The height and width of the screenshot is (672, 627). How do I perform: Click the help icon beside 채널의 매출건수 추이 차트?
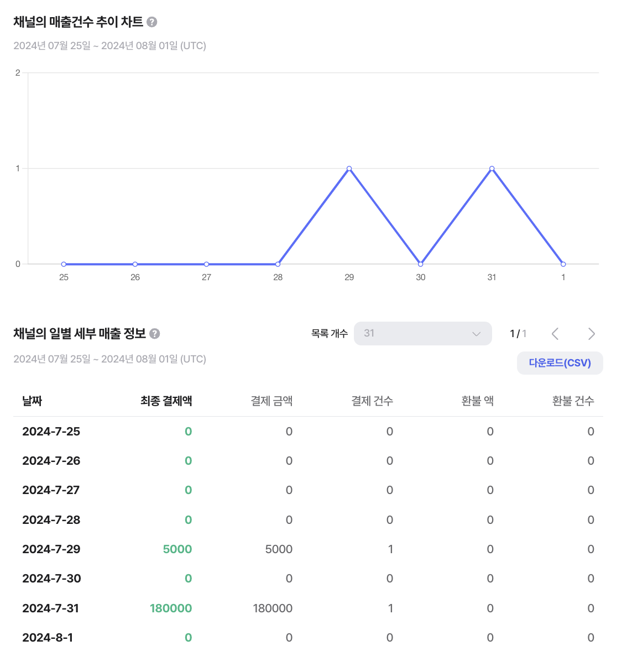(x=152, y=22)
